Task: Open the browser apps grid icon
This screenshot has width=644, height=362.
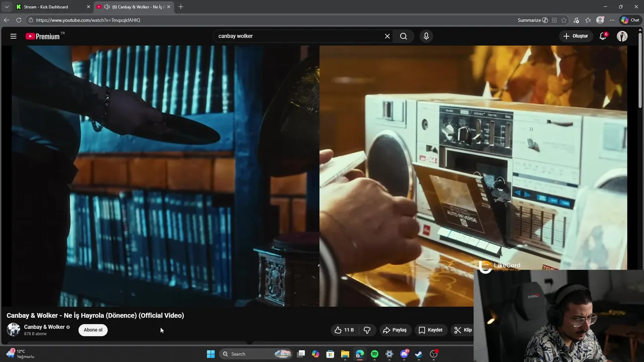Action: point(554,20)
